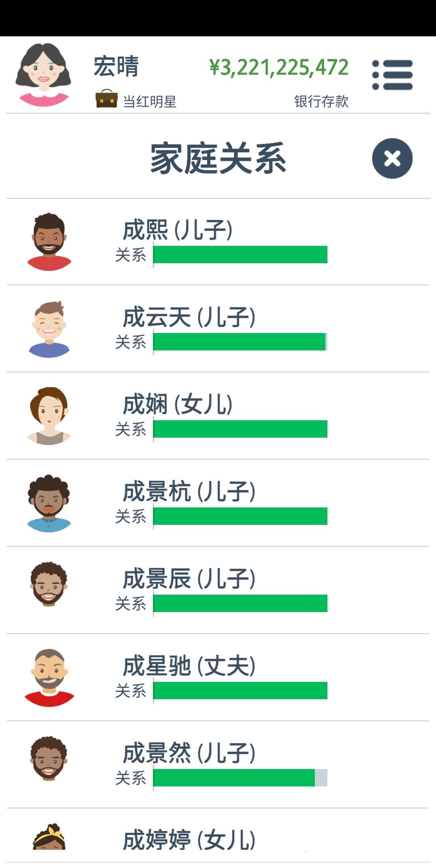Tap the bank balance ¥3,221,225,472
The width and height of the screenshot is (436, 868).
coord(279,67)
